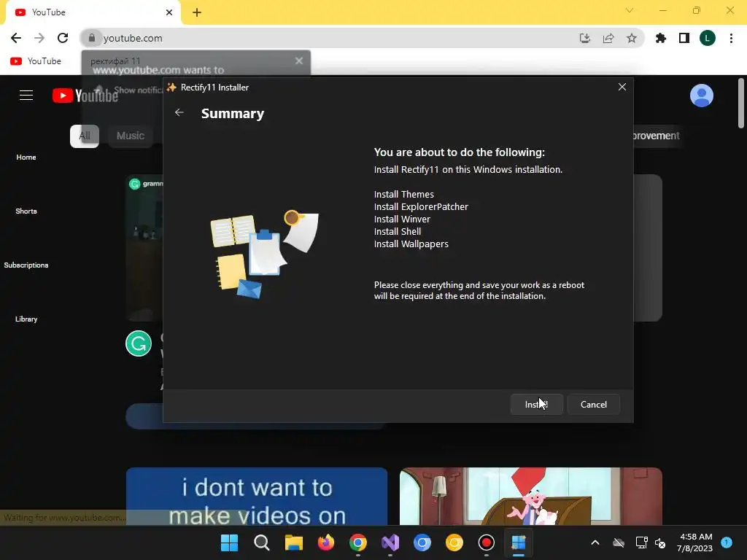Viewport: 747px width, 560px height.
Task: Open the YouTube bookmark in bookmarks bar
Action: click(x=36, y=61)
